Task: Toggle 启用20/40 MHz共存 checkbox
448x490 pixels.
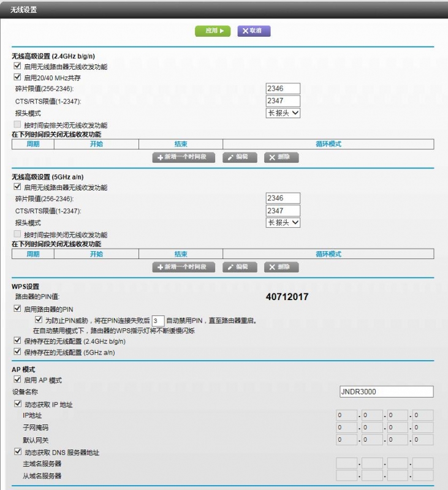Action: click(17, 77)
